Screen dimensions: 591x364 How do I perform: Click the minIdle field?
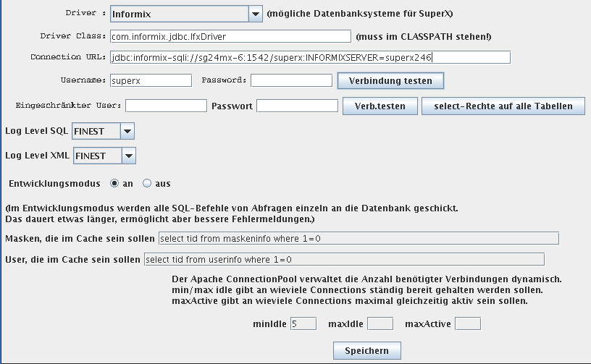[303, 323]
